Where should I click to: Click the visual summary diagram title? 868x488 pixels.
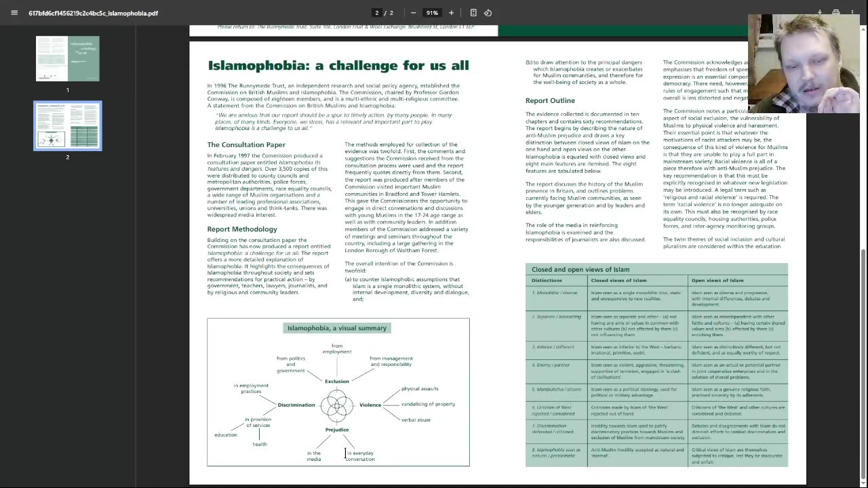pos(337,328)
